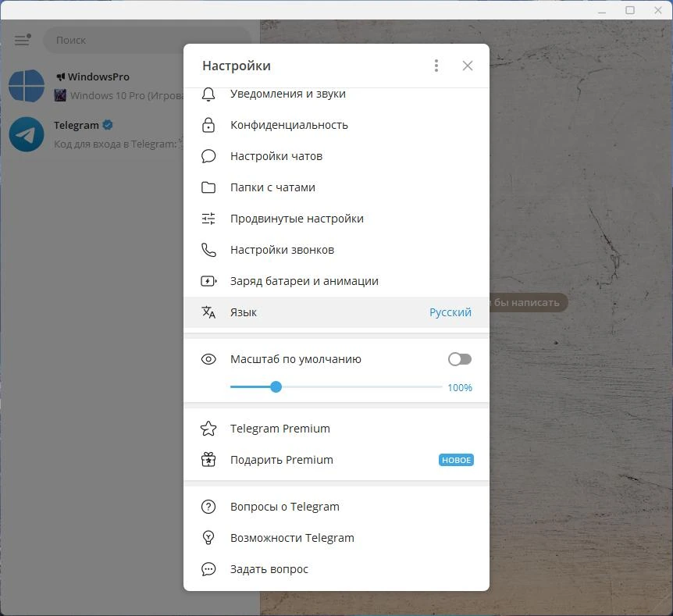Click the sliders icon for advanced settings
The height and width of the screenshot is (616, 673).
pos(208,219)
